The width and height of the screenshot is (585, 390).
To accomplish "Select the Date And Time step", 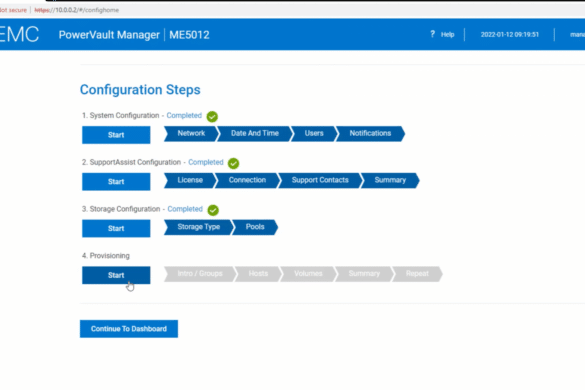I will pyautogui.click(x=254, y=134).
